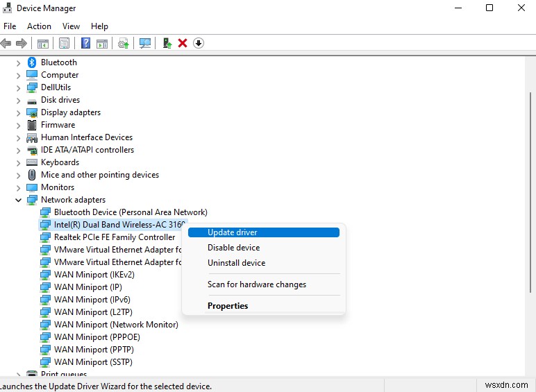The height and width of the screenshot is (392, 536).
Task: Choose Disable device in context menu
Action: pyautogui.click(x=264, y=248)
